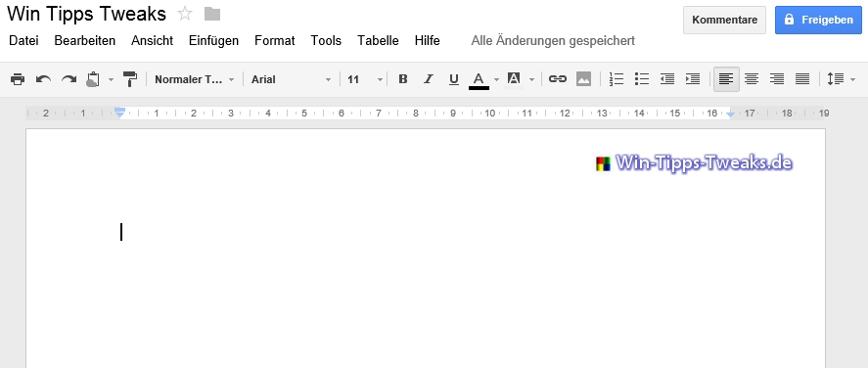Viewport: 868px width, 368px height.
Task: Increase the indent
Action: (x=693, y=79)
